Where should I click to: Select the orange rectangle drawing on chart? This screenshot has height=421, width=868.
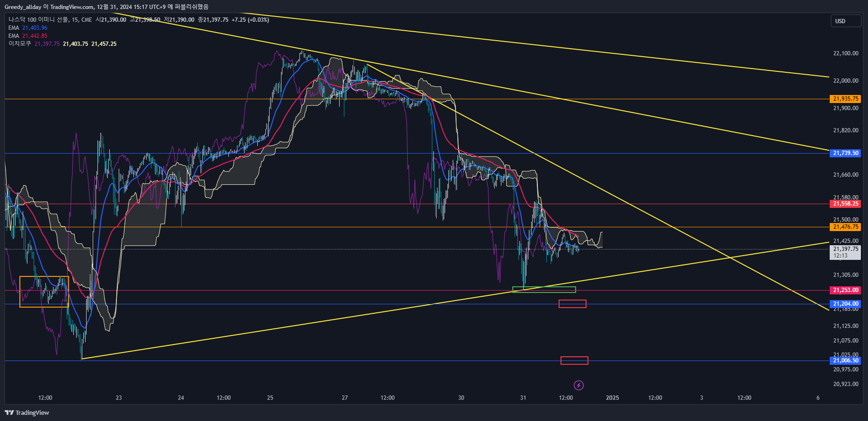click(44, 292)
